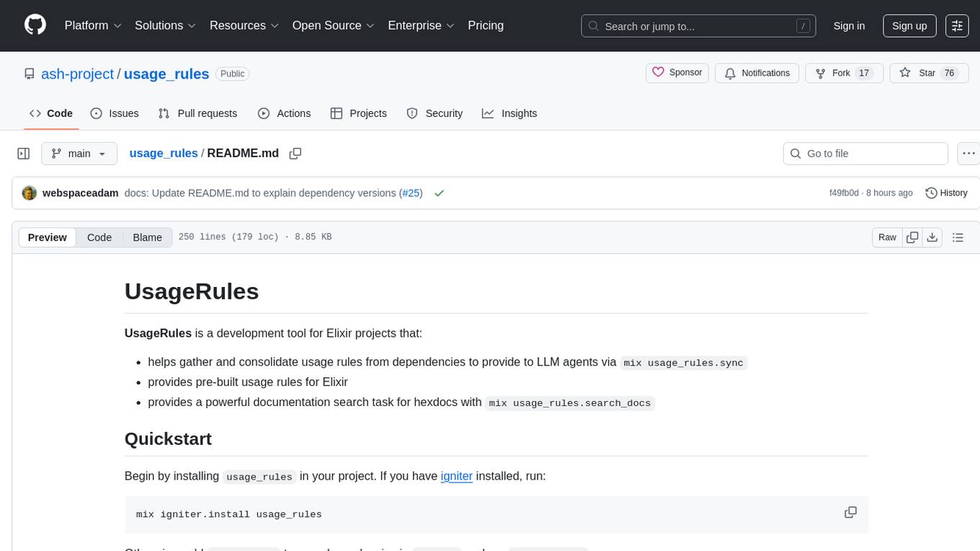
Task: Open the Notifications bell button
Action: 757,73
